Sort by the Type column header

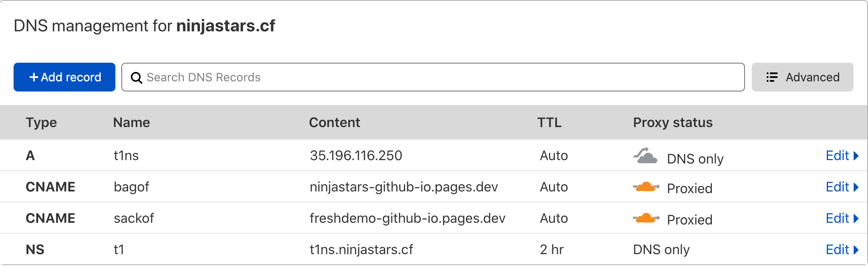pyautogui.click(x=41, y=122)
